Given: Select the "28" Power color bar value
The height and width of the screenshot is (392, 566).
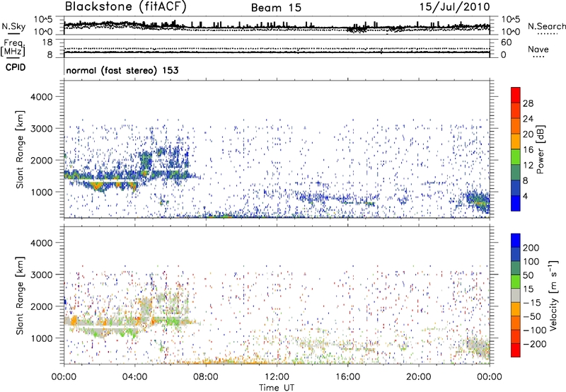Looking at the screenshot, I should tap(528, 103).
